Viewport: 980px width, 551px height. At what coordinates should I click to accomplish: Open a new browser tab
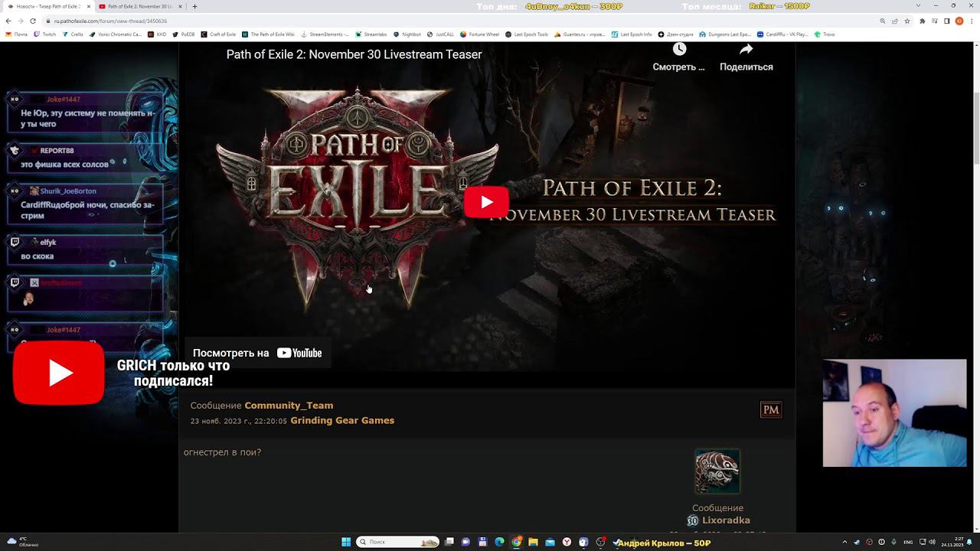point(194,6)
